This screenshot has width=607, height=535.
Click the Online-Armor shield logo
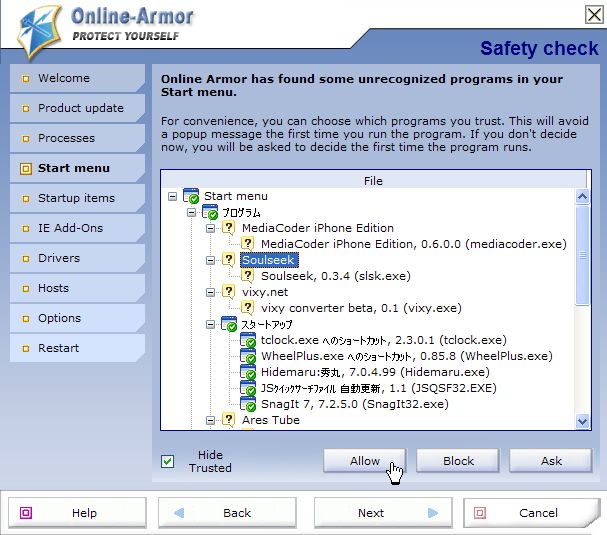pyautogui.click(x=39, y=32)
